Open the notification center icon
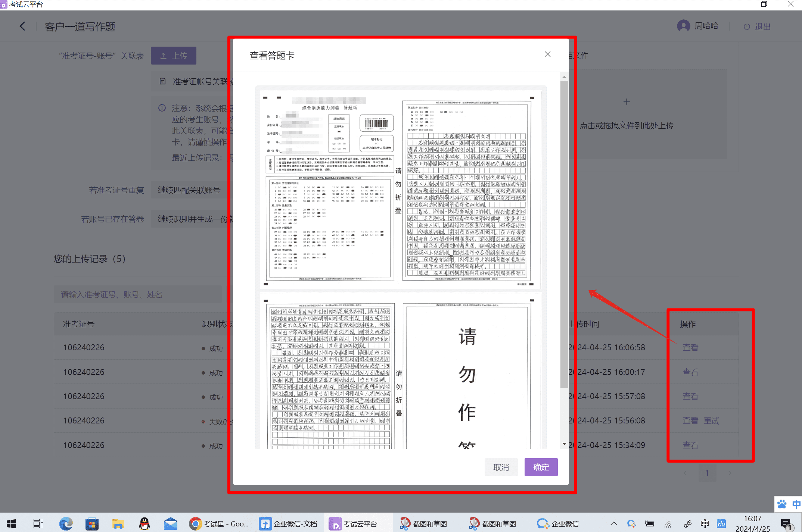802x532 pixels. pyautogui.click(x=786, y=524)
